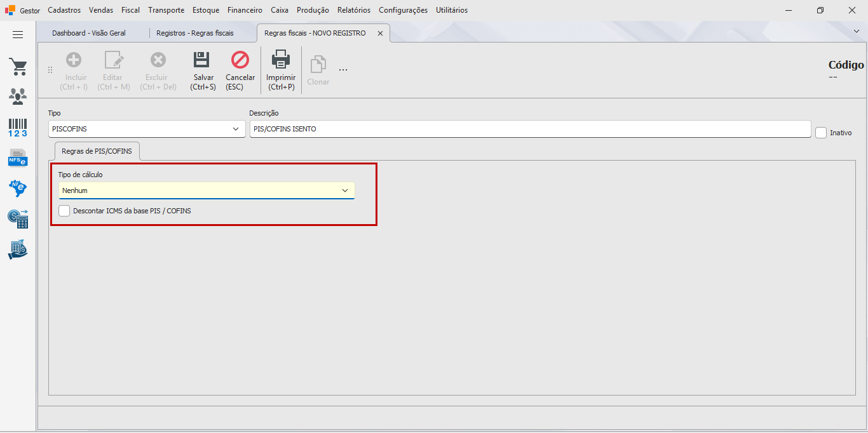Open the Transporte menu
This screenshot has width=868, height=433.
[x=166, y=10]
